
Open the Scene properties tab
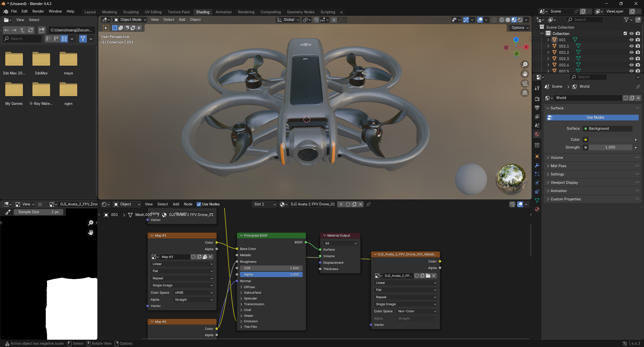pos(537,125)
